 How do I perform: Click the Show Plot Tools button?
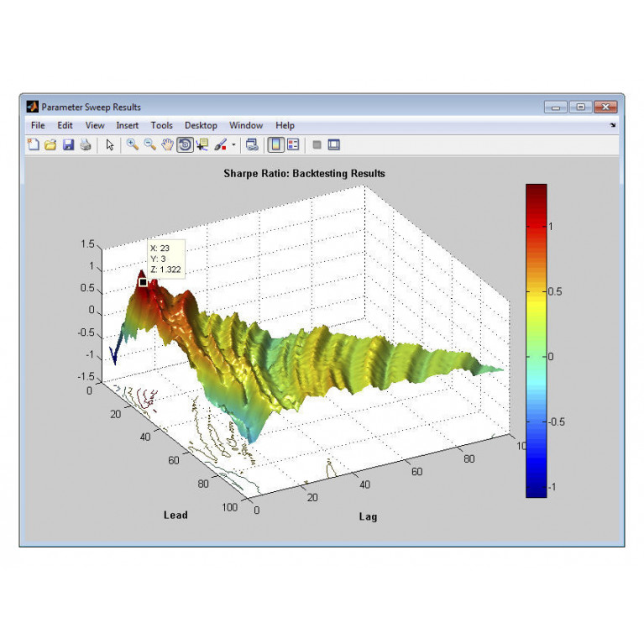click(333, 144)
